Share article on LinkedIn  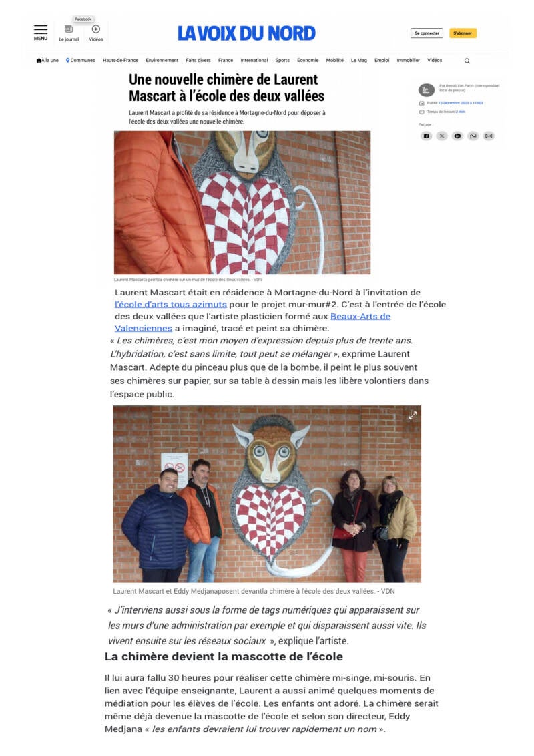[x=457, y=136]
